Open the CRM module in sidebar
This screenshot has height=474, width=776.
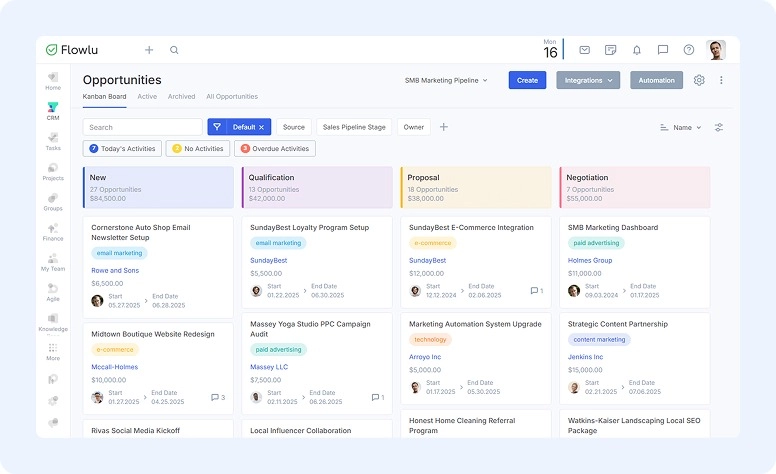coord(53,111)
